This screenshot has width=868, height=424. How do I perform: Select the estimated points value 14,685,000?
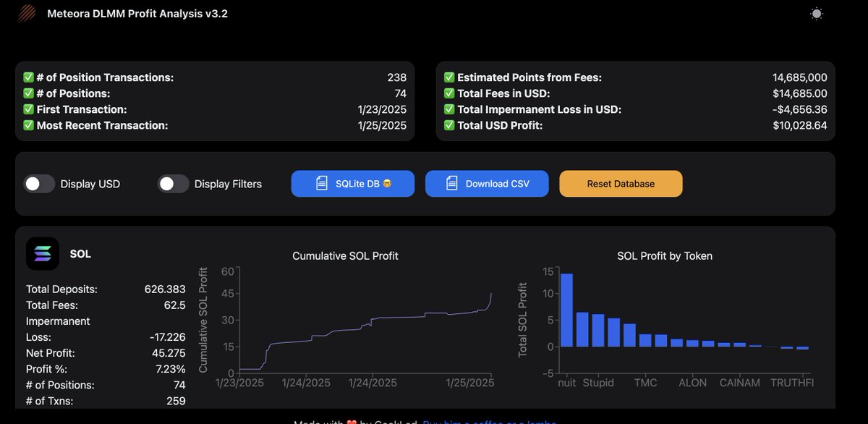[x=800, y=77]
